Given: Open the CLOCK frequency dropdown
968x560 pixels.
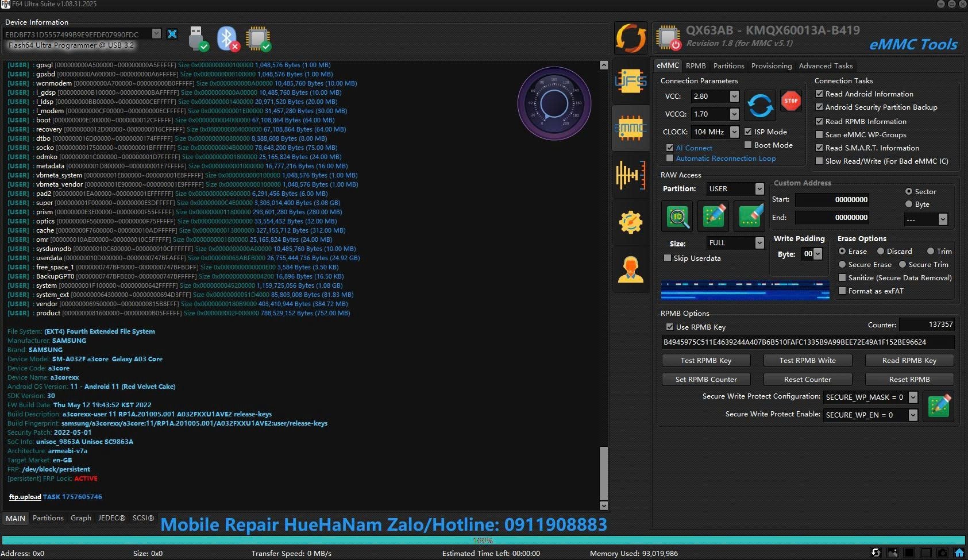Looking at the screenshot, I should click(x=734, y=132).
